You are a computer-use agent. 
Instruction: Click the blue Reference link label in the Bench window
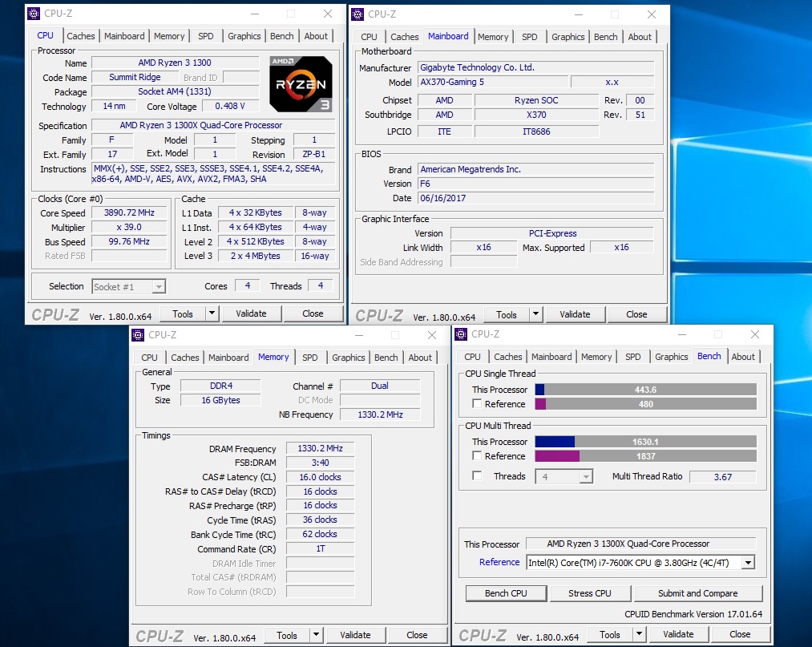[499, 562]
